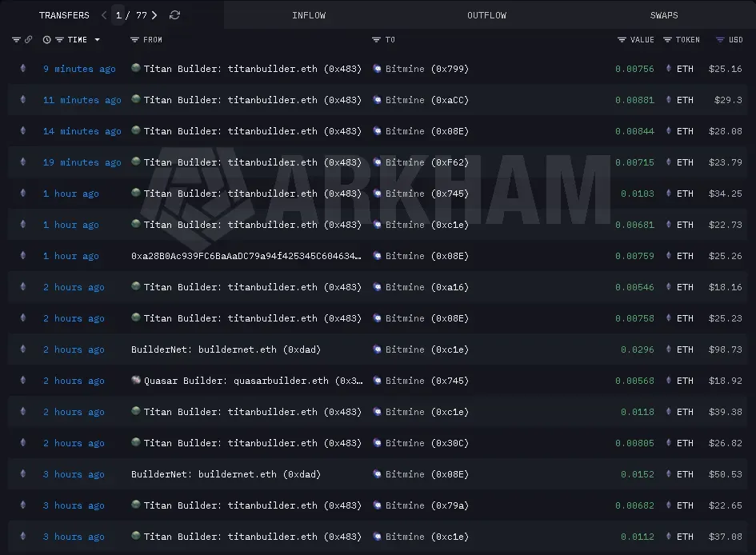Click the Quasar Builder logo icon
This screenshot has height=555, width=756.
click(136, 381)
